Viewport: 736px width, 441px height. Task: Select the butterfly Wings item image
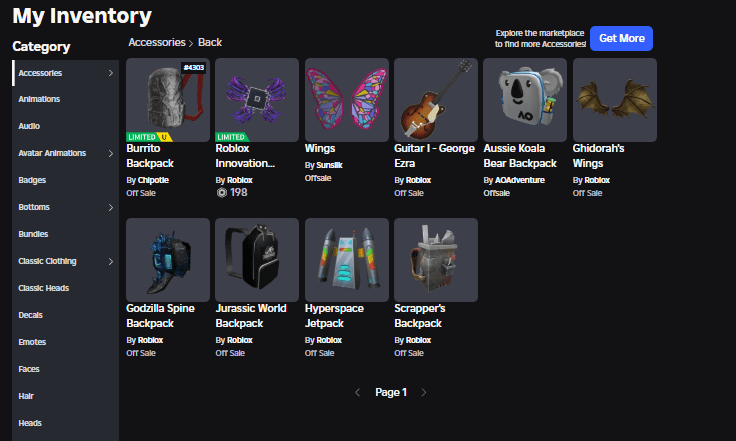[x=346, y=99]
